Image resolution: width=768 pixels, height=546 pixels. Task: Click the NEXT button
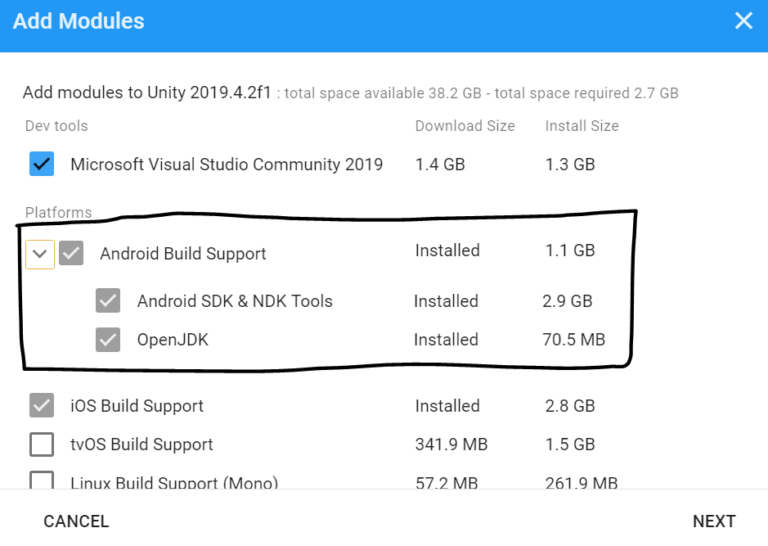click(714, 521)
